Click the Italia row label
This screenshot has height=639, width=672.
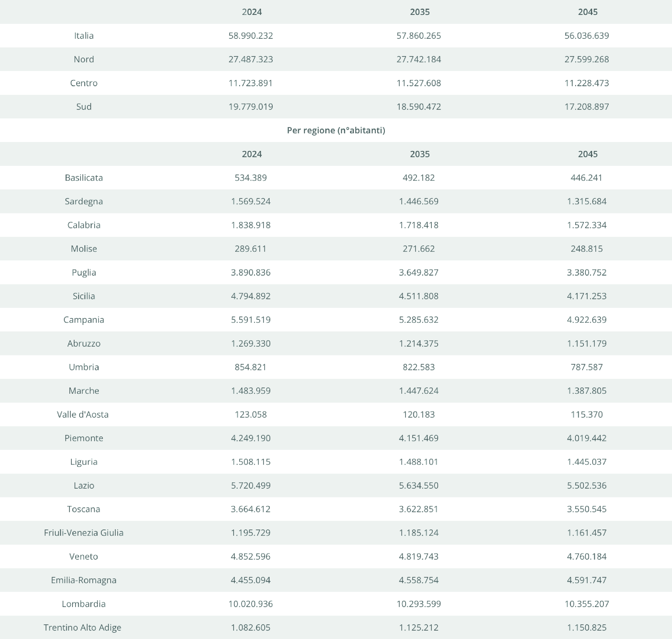pyautogui.click(x=84, y=35)
